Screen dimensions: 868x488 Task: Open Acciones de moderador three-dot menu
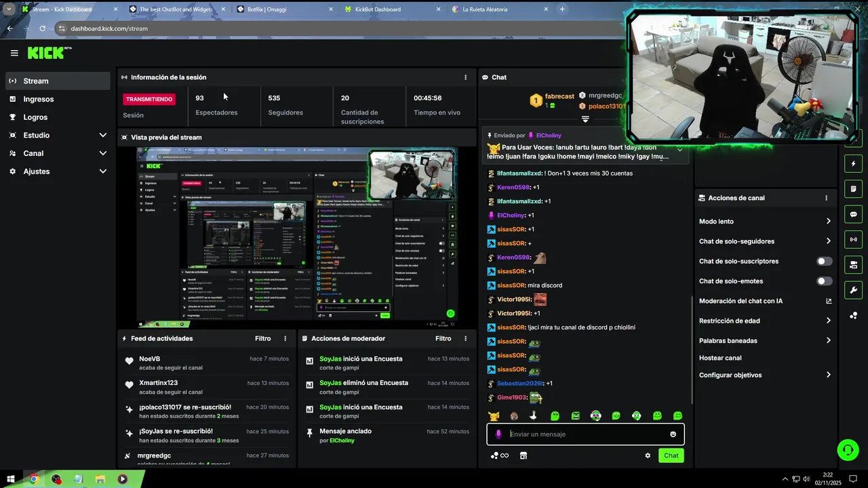(465, 338)
